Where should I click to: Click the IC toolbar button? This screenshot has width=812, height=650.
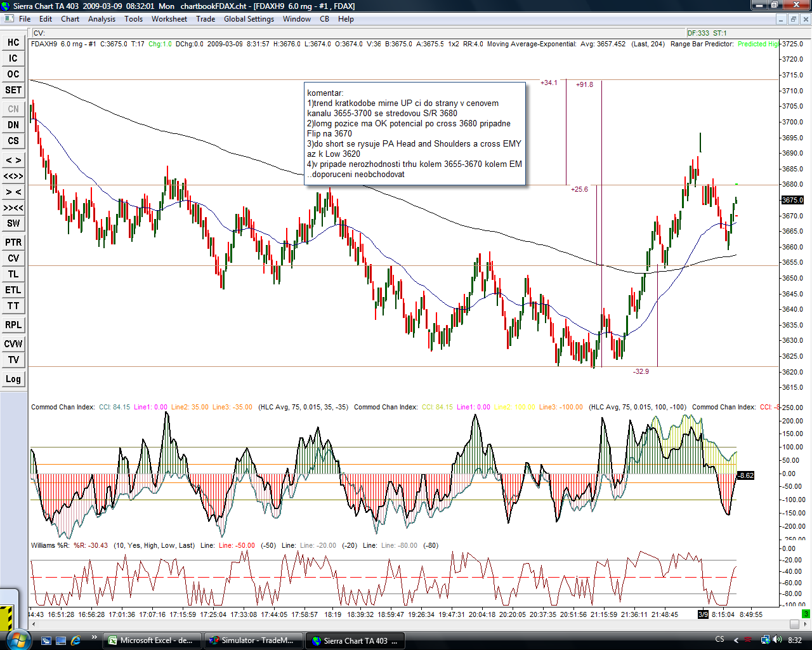tap(13, 58)
